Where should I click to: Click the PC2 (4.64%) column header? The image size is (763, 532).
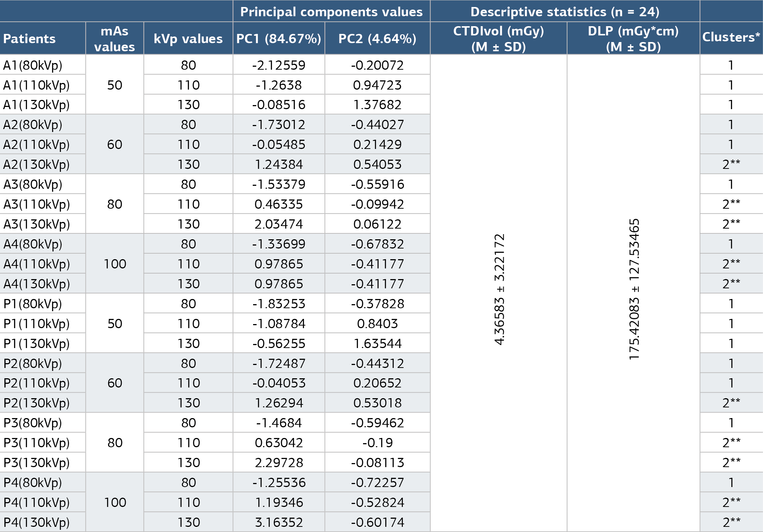tap(377, 38)
